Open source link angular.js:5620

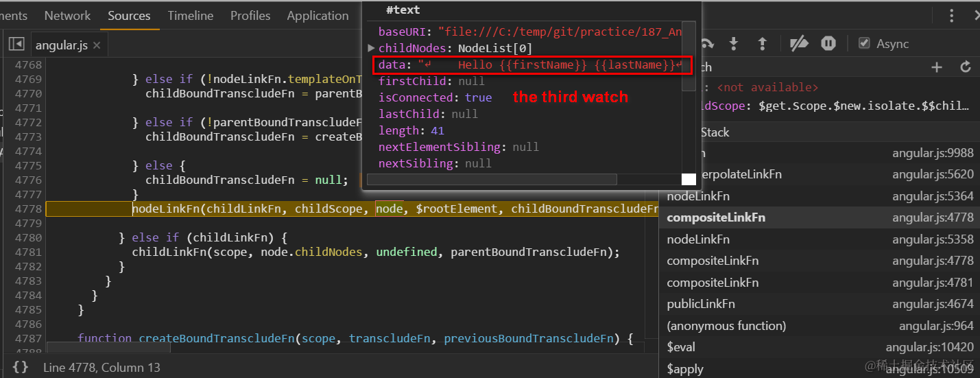[x=933, y=174]
